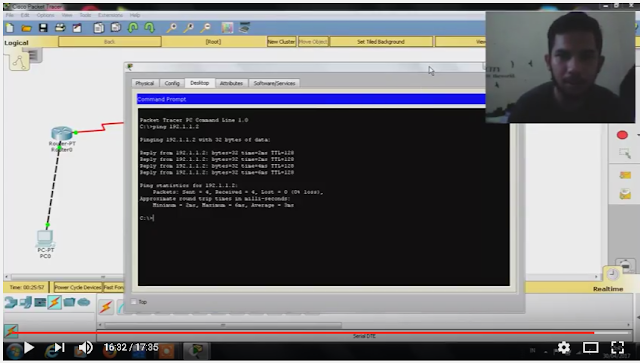Open the Drawing Palette icon

pos(227,28)
